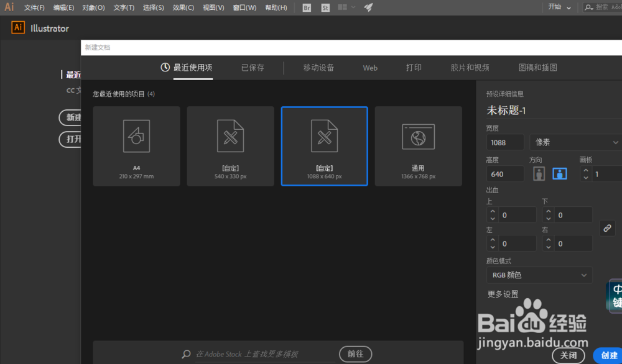Open the 视图(V) menu
This screenshot has width=622, height=364.
click(213, 7)
